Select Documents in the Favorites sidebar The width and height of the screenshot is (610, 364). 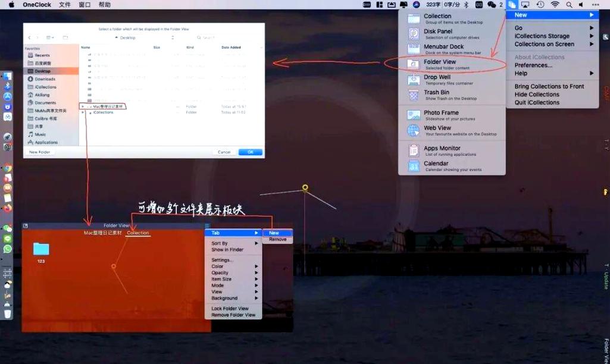pyautogui.click(x=51, y=103)
